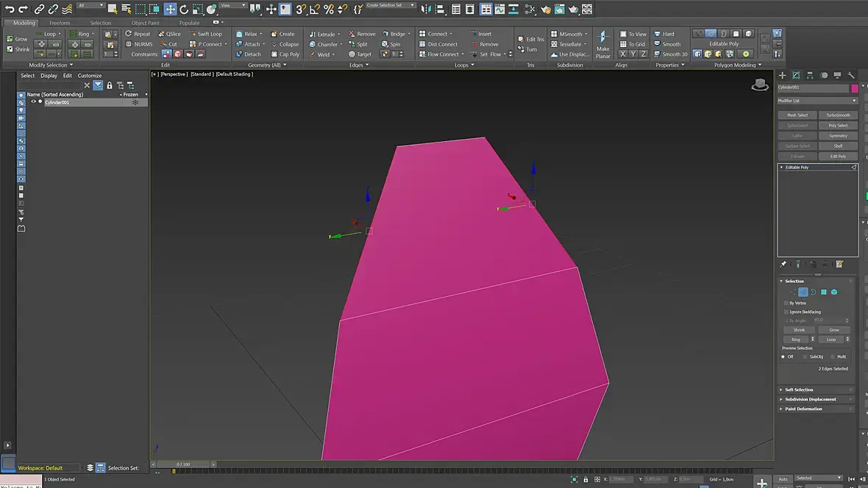Click the pink object color swatch
The height and width of the screenshot is (488, 868).
click(x=854, y=87)
